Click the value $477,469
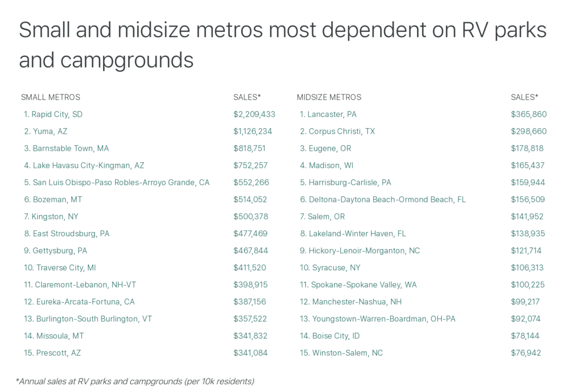 [250, 234]
